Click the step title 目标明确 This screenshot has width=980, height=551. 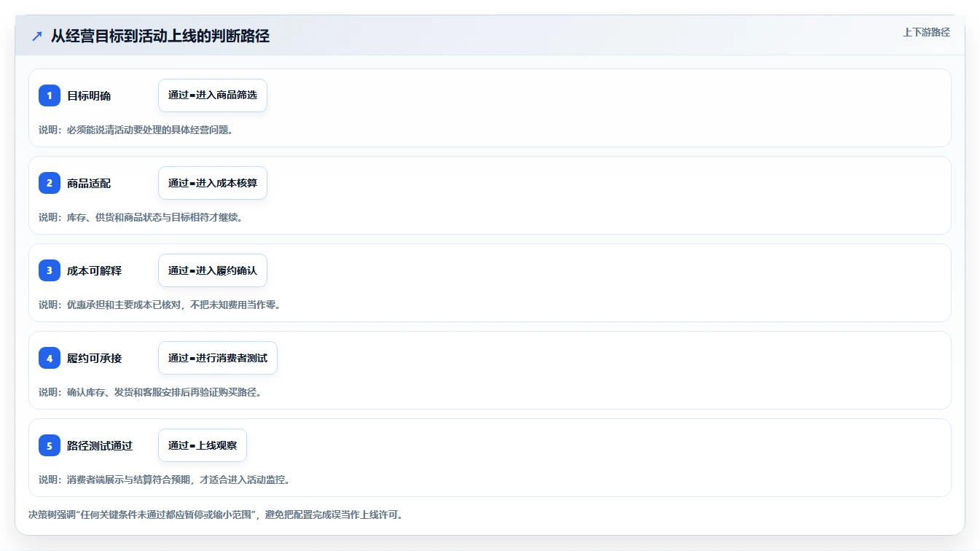89,95
